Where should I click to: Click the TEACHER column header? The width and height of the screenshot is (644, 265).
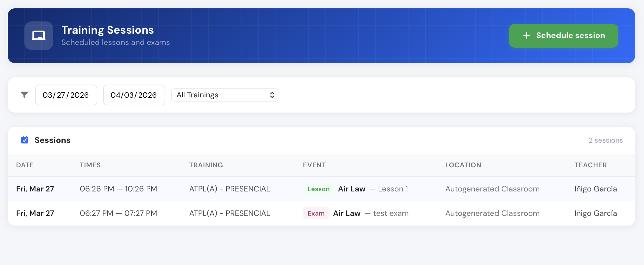(x=591, y=165)
